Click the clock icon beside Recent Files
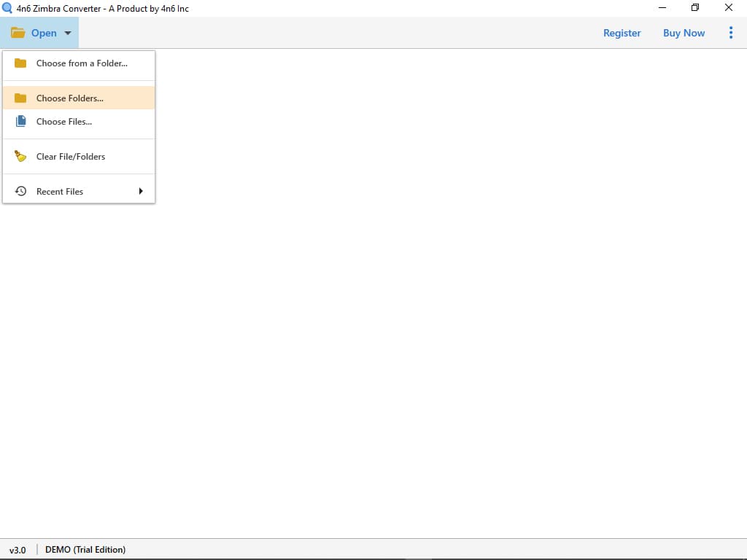Viewport: 747px width, 560px height. (21, 191)
